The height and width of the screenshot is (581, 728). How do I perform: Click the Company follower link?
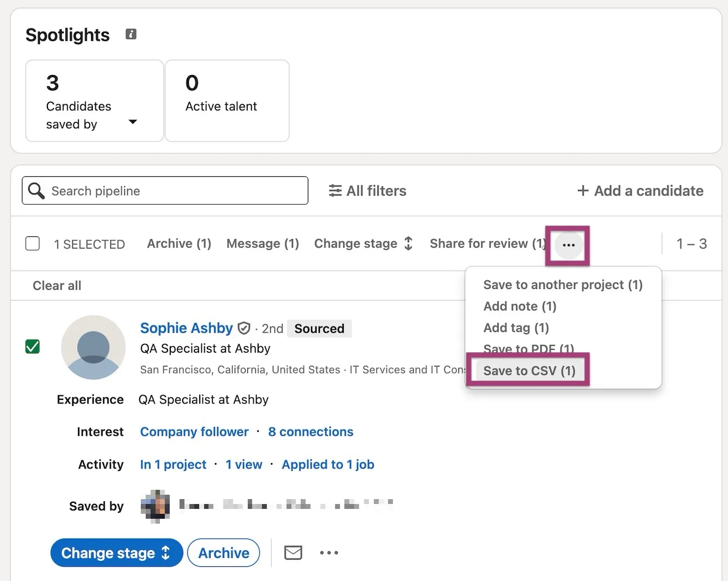tap(194, 432)
